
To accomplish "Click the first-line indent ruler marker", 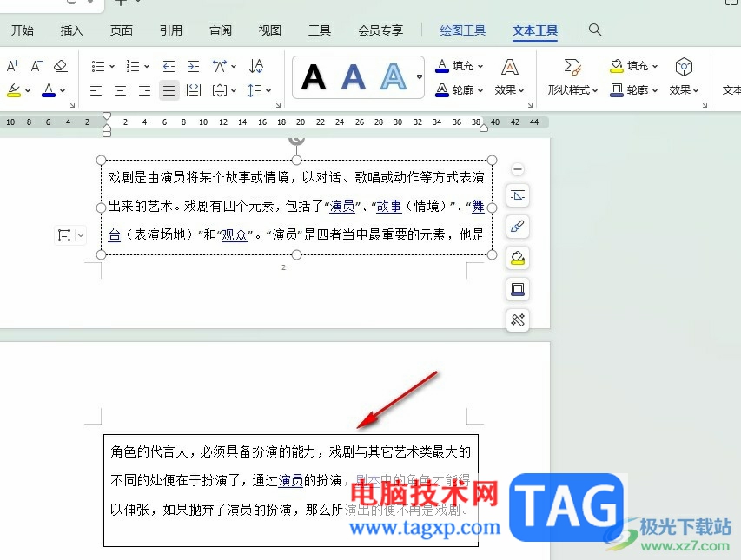I will [107, 116].
